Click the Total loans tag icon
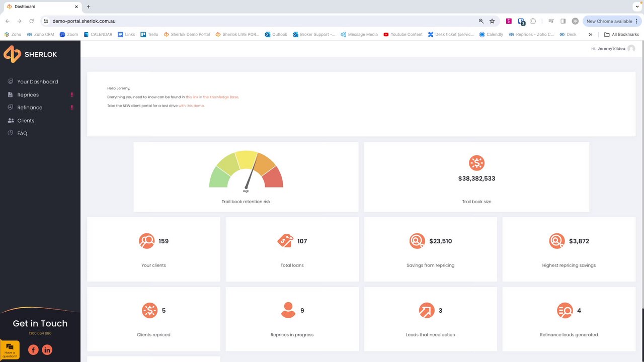Image resolution: width=644 pixels, height=362 pixels. click(285, 241)
